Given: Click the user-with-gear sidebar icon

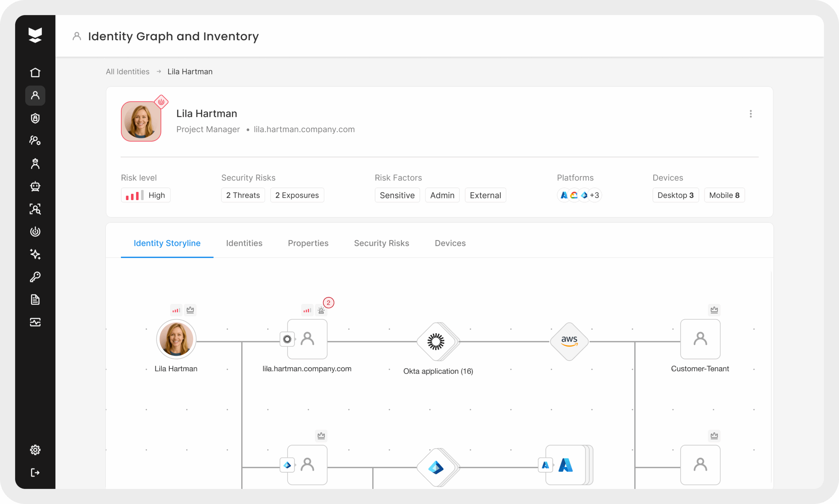Looking at the screenshot, I should [35, 140].
